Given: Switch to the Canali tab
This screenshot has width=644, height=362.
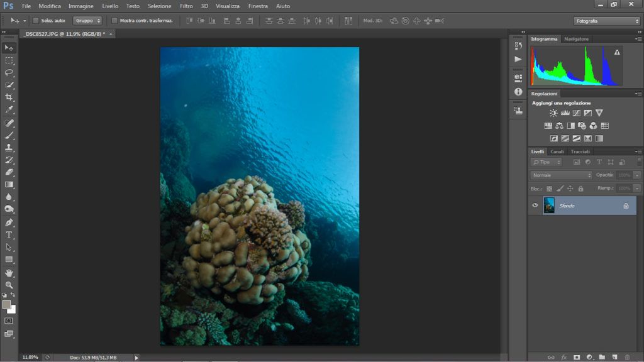Looking at the screenshot, I should point(557,151).
